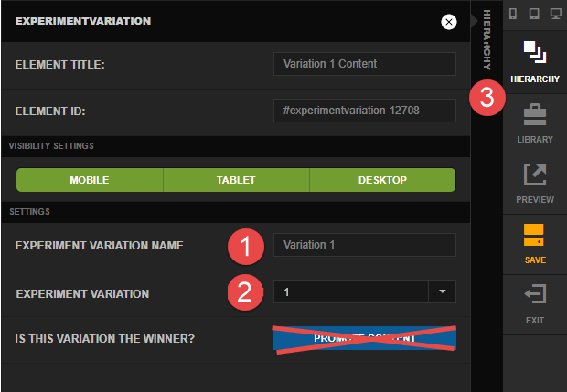This screenshot has height=392, width=567.
Task: Click the Element Title input field
Action: 365,64
